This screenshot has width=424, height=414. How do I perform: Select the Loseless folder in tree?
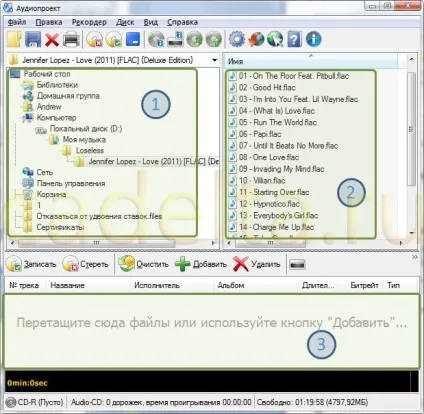pyautogui.click(x=89, y=151)
